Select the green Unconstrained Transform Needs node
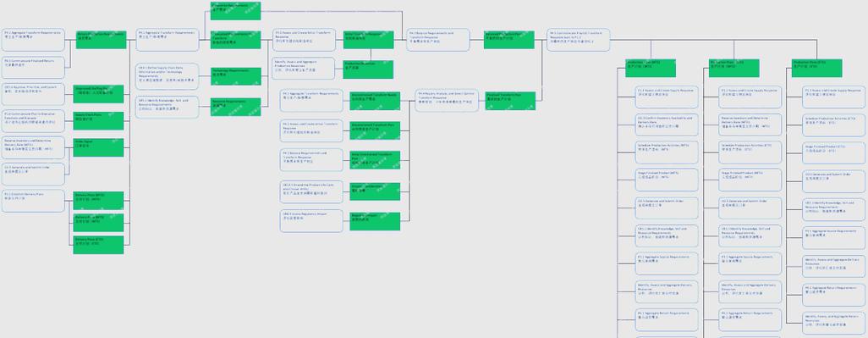The height and width of the screenshot is (338, 868). (x=375, y=101)
